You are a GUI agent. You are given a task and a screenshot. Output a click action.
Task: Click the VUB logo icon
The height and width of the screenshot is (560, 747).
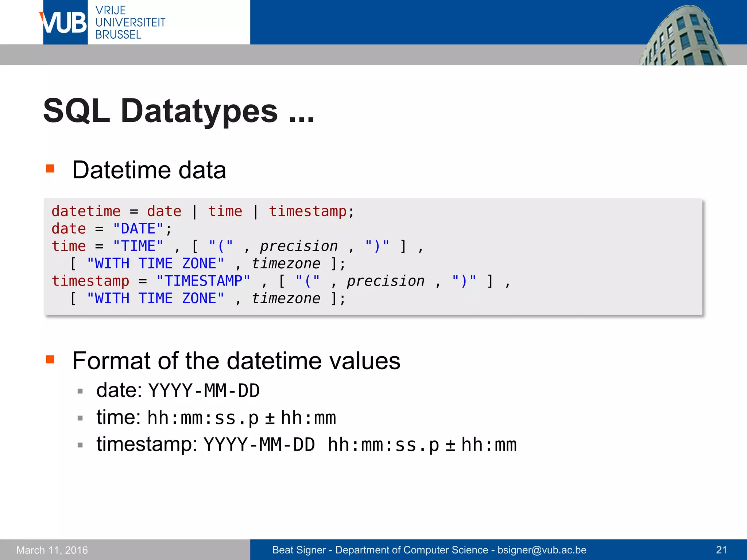coord(65,22)
